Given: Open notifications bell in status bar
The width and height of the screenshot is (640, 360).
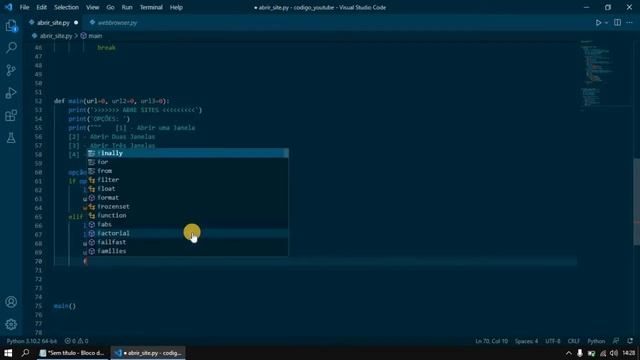Looking at the screenshot, I should [x=630, y=341].
